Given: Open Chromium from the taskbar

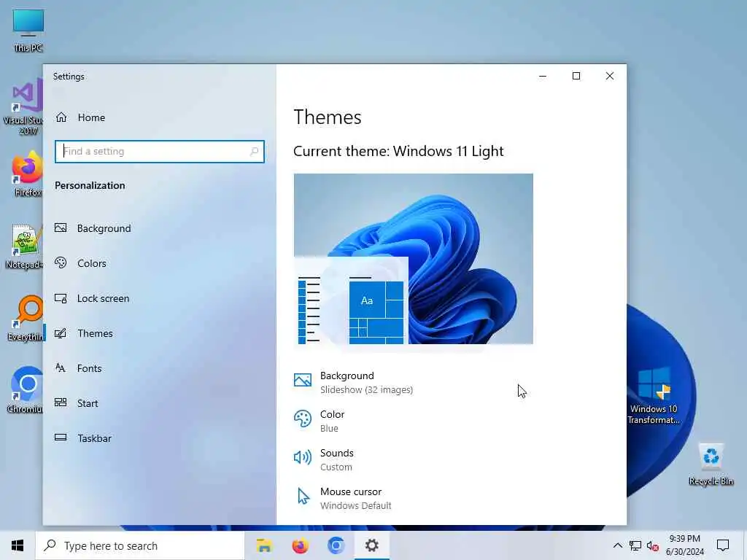Looking at the screenshot, I should pos(336,545).
